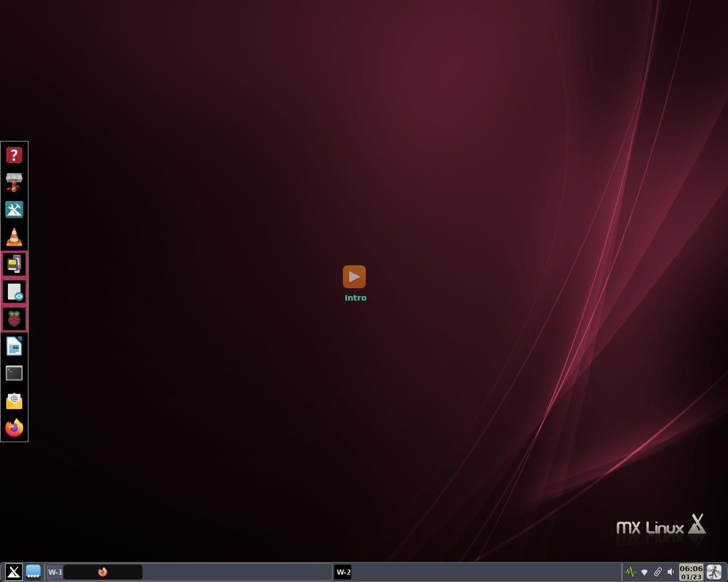This screenshot has height=582, width=728.
Task: Launch the terminal from the dock
Action: (x=14, y=373)
